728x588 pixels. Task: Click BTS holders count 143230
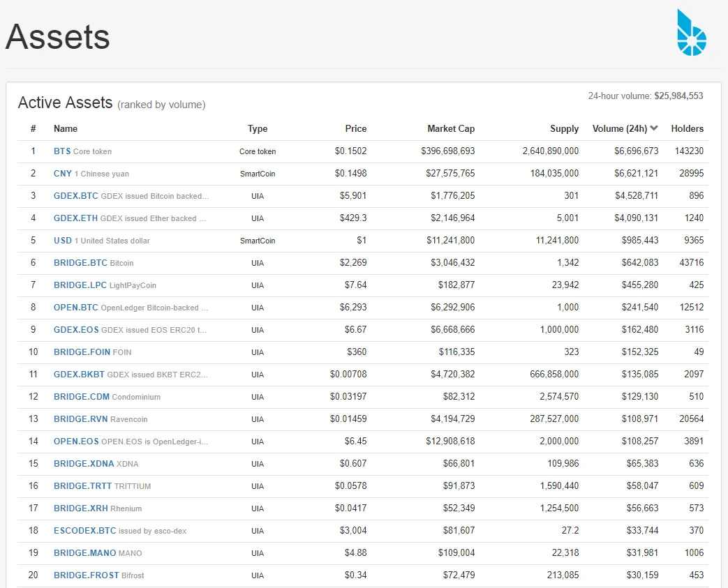(689, 151)
